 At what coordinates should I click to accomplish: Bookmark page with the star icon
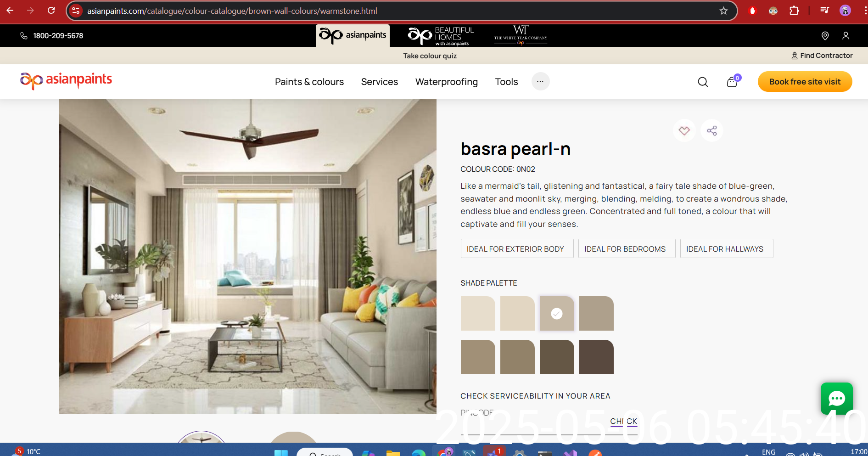point(723,11)
